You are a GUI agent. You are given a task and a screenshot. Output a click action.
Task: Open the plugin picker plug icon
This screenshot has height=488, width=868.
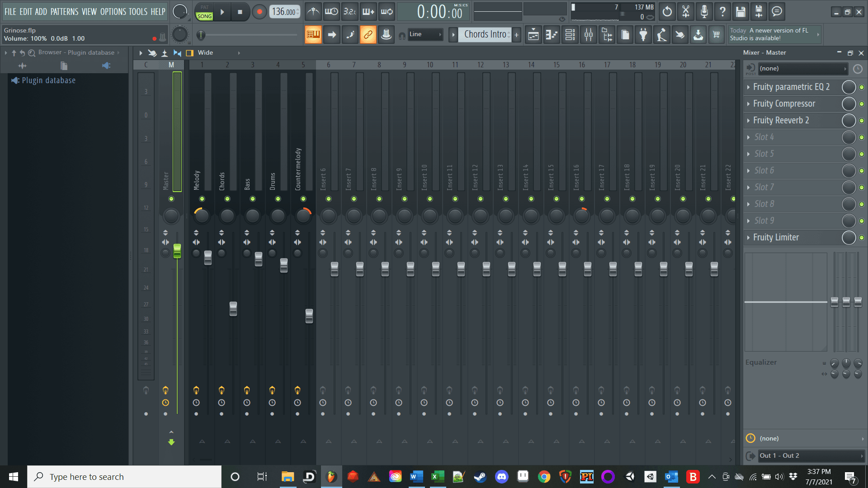click(643, 35)
